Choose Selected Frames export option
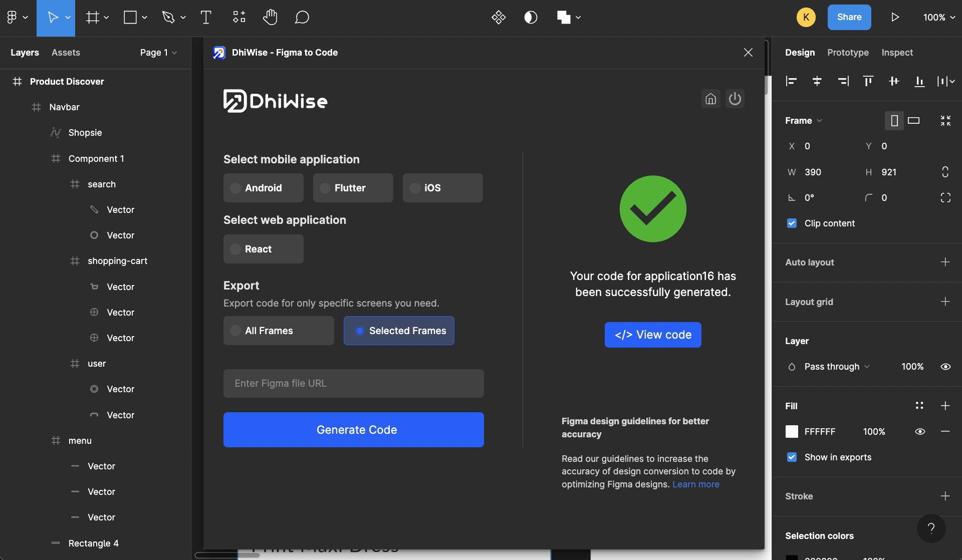 [x=399, y=331]
